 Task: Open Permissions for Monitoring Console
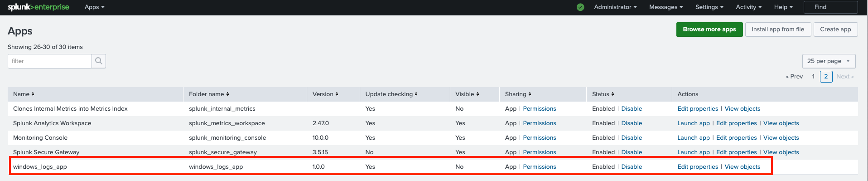point(539,137)
